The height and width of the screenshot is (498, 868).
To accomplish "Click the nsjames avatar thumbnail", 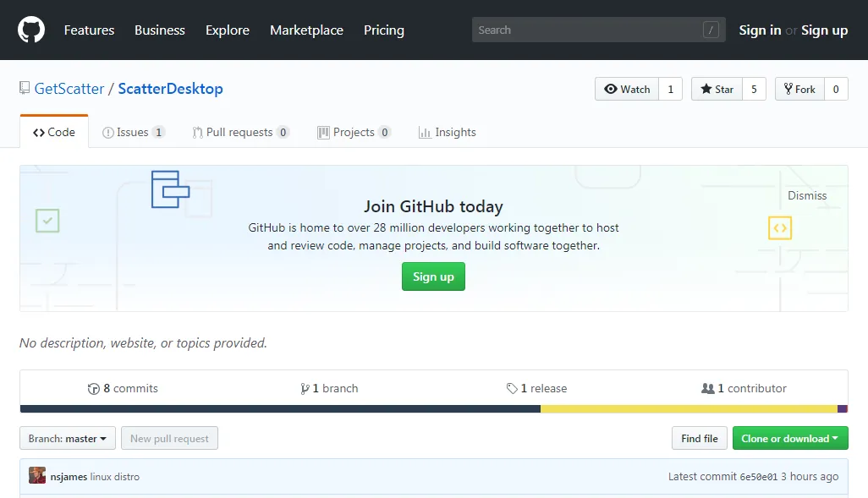I will pos(37,476).
